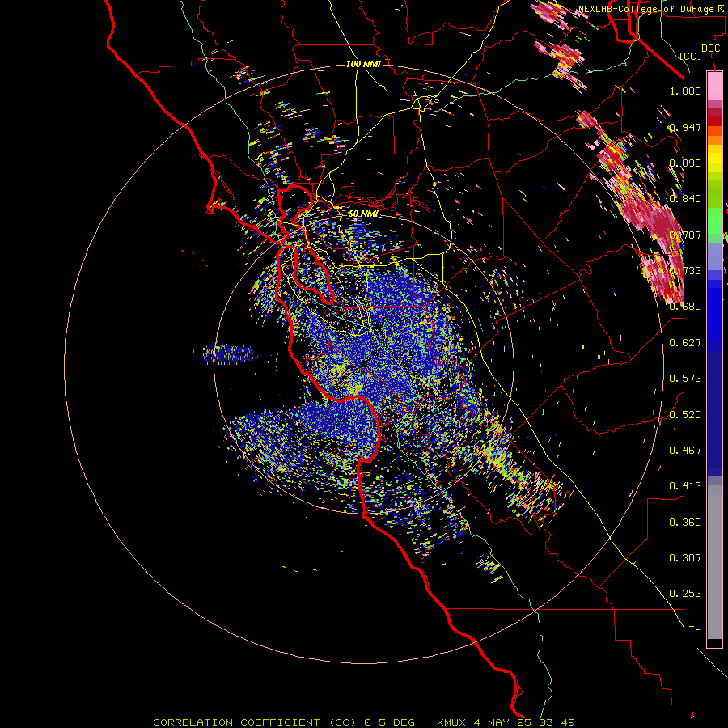Select the 0.947 color scale value
Image resolution: width=728 pixels, height=728 pixels.
click(685, 127)
